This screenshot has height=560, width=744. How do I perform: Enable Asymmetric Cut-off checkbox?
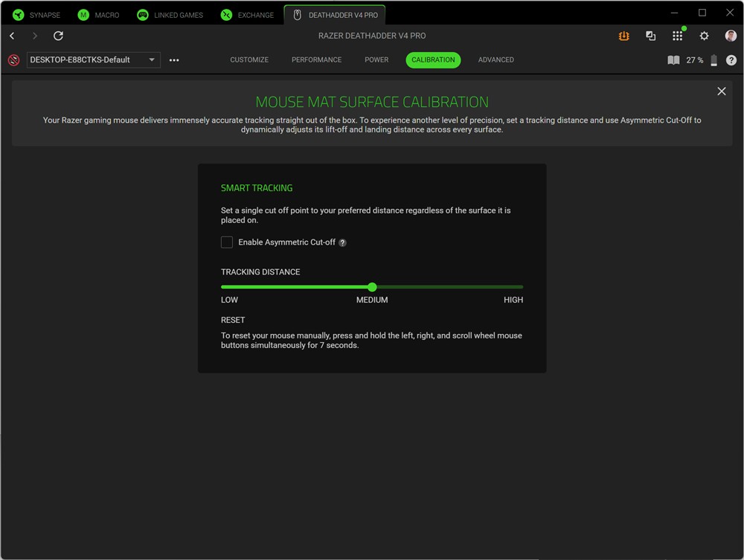point(227,242)
